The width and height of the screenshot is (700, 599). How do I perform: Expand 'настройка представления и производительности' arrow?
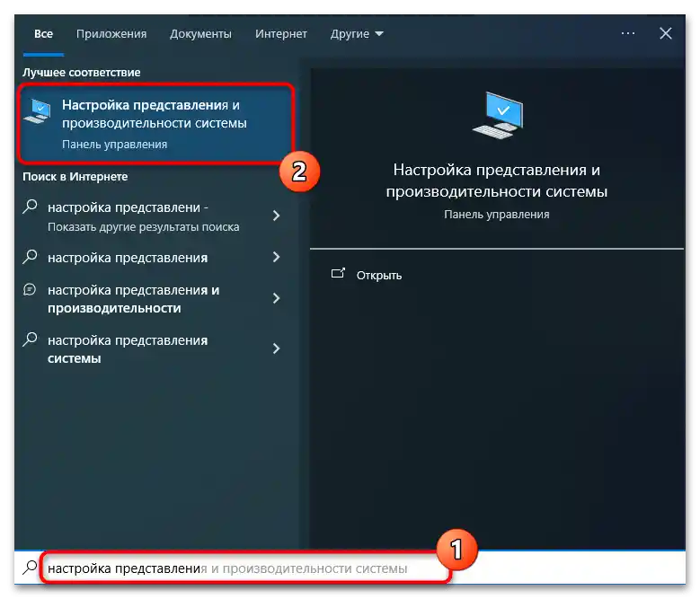(x=277, y=298)
